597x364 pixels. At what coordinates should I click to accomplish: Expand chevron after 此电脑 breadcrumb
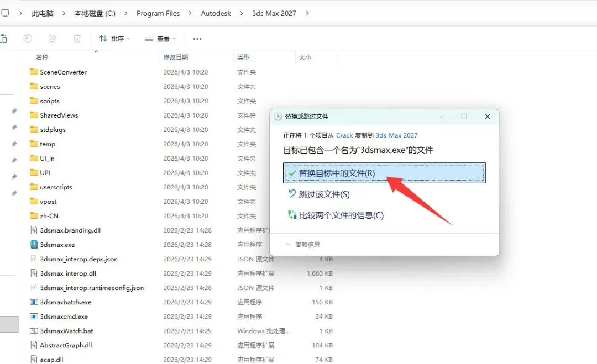point(64,13)
